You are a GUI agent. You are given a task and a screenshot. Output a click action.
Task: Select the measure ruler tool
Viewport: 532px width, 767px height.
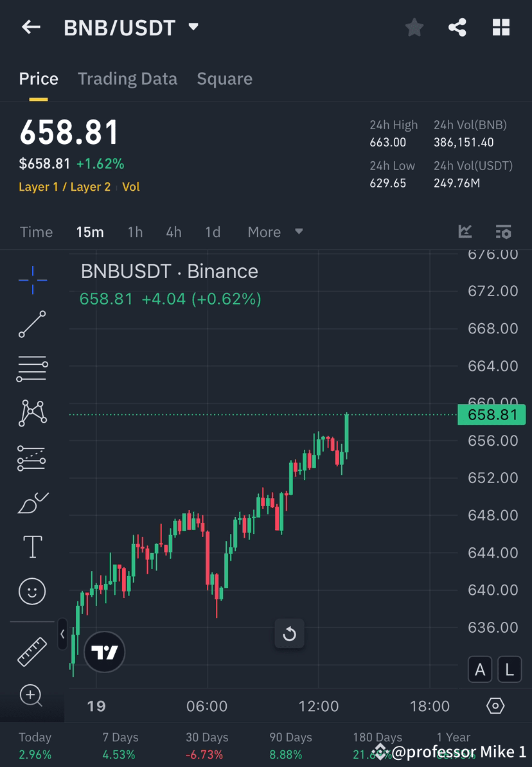(x=32, y=651)
